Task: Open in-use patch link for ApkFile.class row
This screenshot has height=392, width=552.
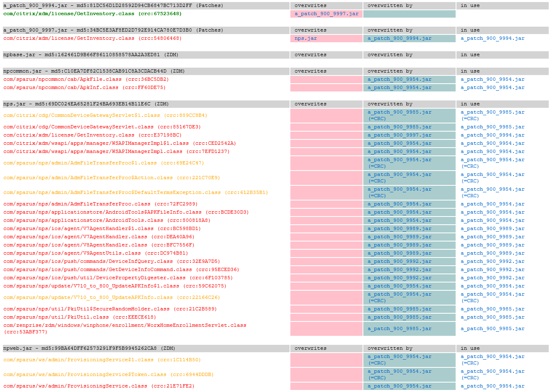Action: click(x=493, y=79)
